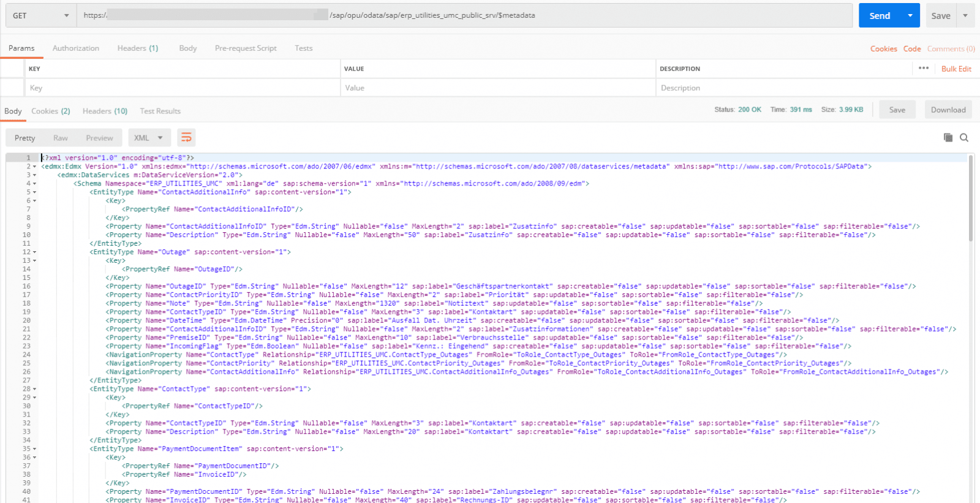This screenshot has width=980, height=503.
Task: Click the Value parameter input field
Action: tap(498, 88)
